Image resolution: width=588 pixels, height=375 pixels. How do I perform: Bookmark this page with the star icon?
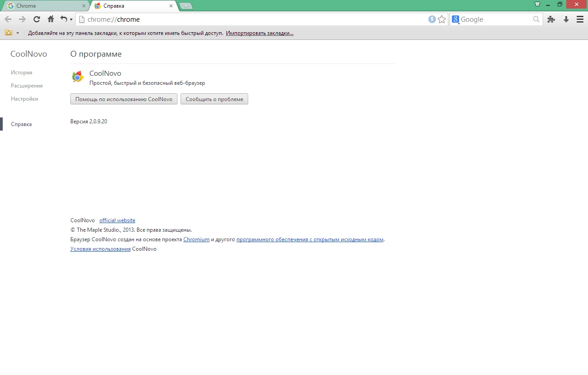coord(441,19)
